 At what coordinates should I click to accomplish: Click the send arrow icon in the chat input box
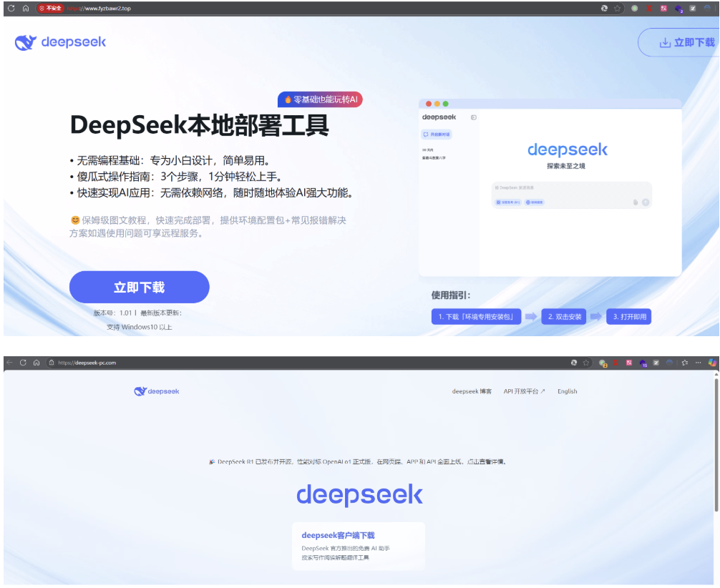pyautogui.click(x=645, y=202)
